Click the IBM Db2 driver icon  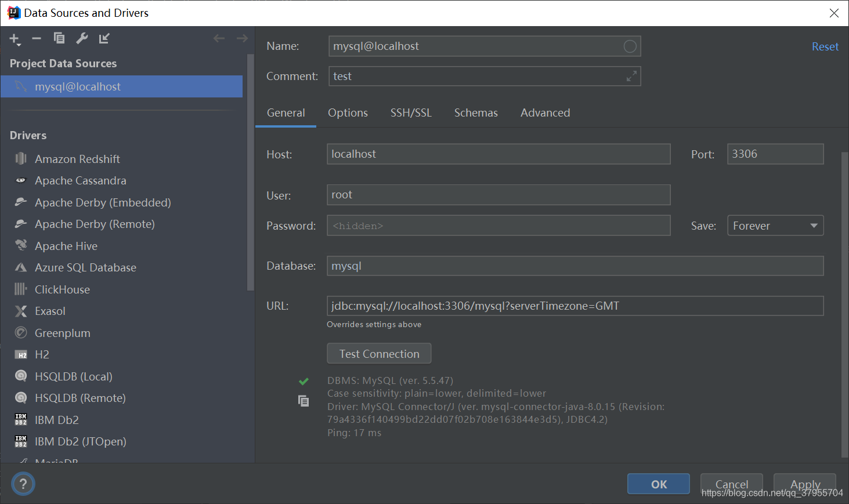21,419
